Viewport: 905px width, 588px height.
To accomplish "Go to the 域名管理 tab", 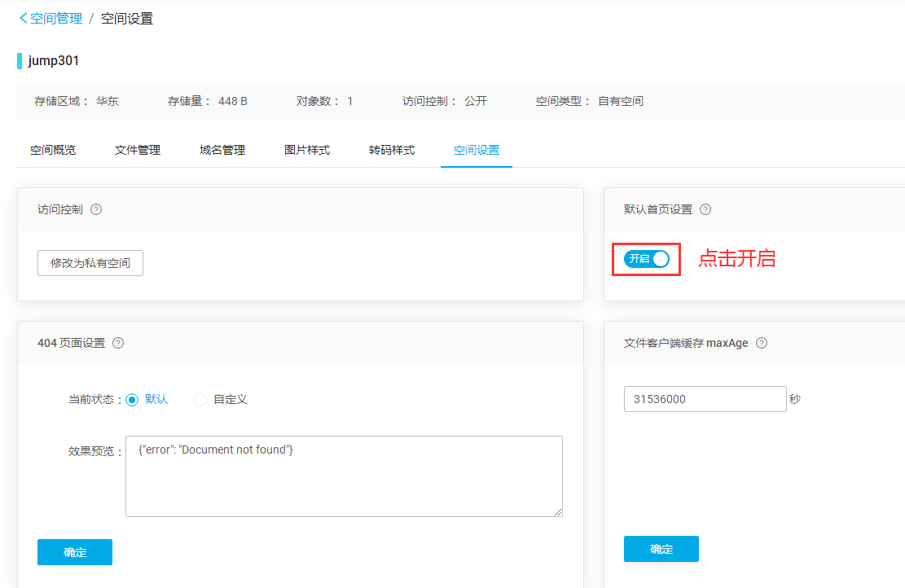I will pyautogui.click(x=222, y=150).
